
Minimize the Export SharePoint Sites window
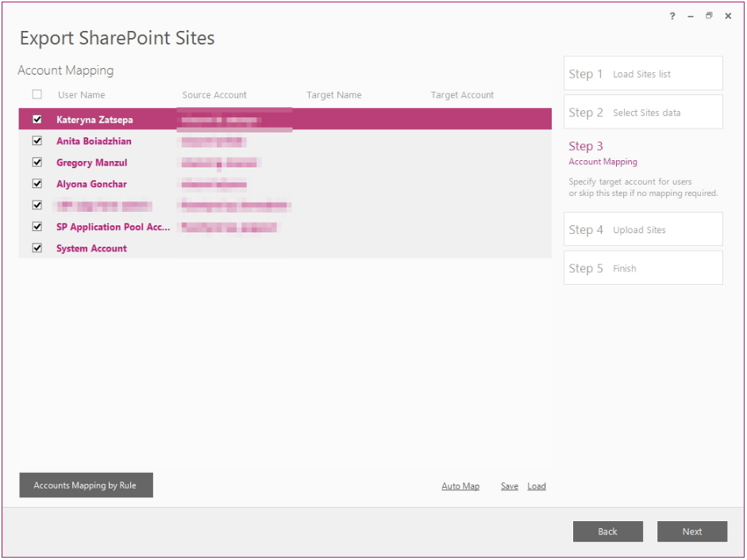tap(691, 16)
